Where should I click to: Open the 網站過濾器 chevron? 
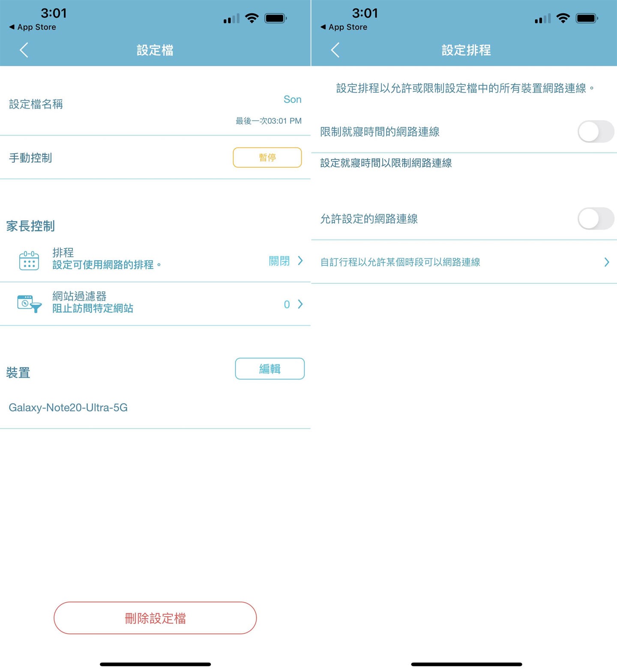tap(300, 304)
